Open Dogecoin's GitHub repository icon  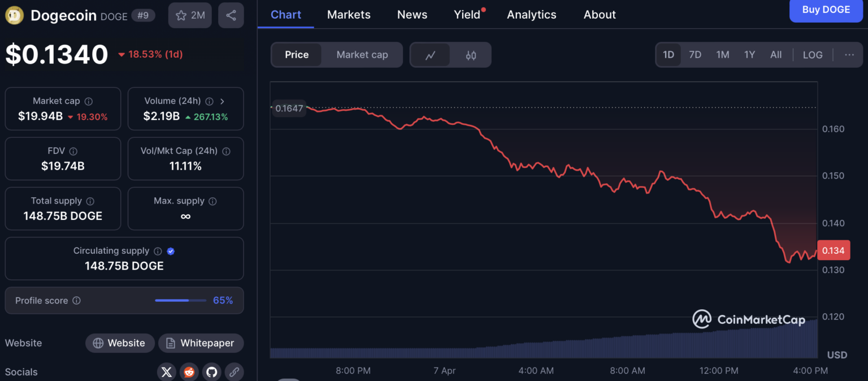pyautogui.click(x=211, y=372)
